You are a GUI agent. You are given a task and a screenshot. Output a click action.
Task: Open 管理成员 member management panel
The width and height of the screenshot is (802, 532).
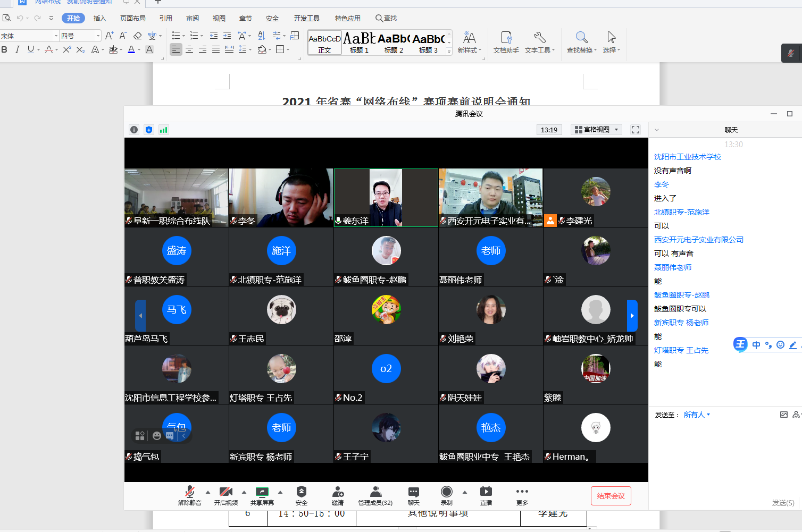375,492
